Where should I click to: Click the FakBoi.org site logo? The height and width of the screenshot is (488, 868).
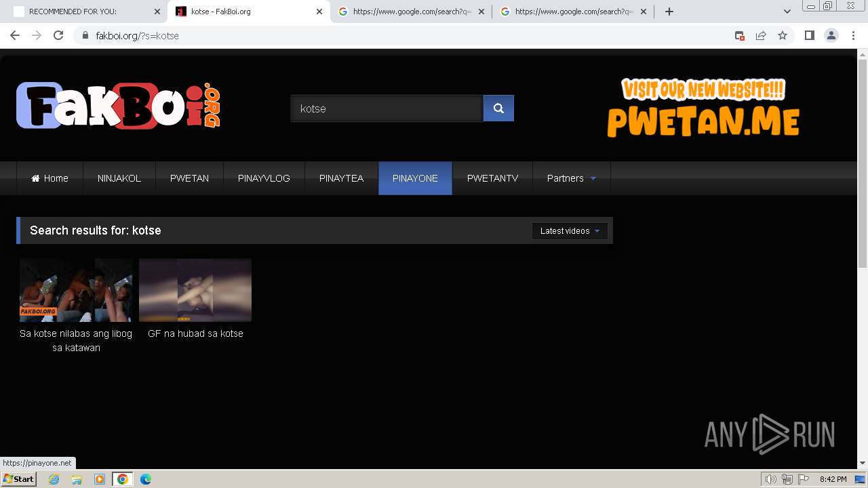[x=119, y=106]
